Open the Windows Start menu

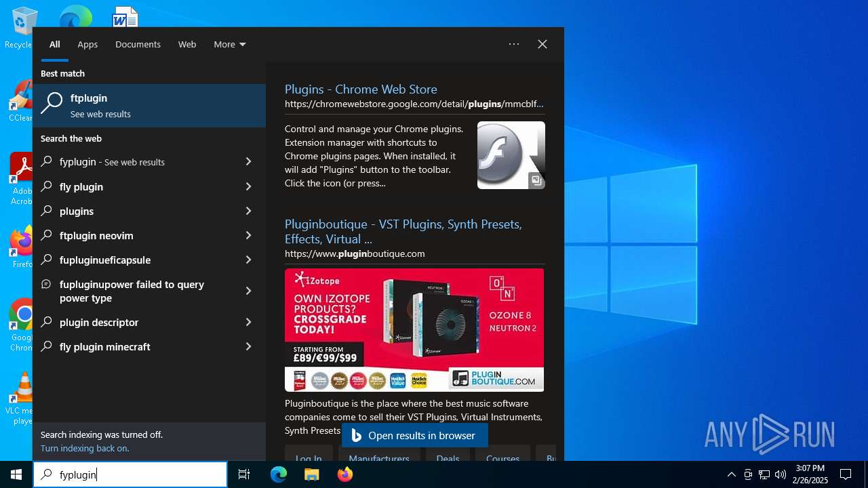(x=16, y=474)
